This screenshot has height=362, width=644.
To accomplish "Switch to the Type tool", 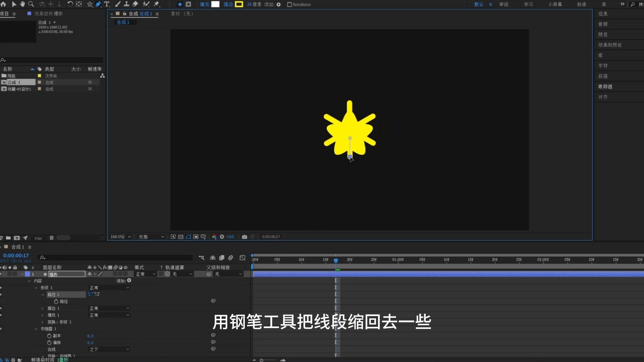I will [107, 4].
